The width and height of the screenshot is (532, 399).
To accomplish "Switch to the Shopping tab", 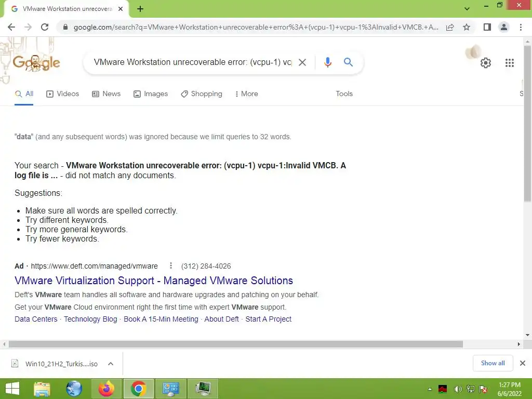I will [202, 94].
